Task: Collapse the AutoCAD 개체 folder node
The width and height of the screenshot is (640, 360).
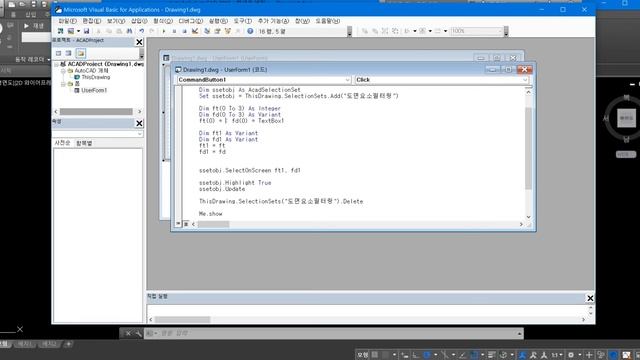Action: [x=63, y=71]
